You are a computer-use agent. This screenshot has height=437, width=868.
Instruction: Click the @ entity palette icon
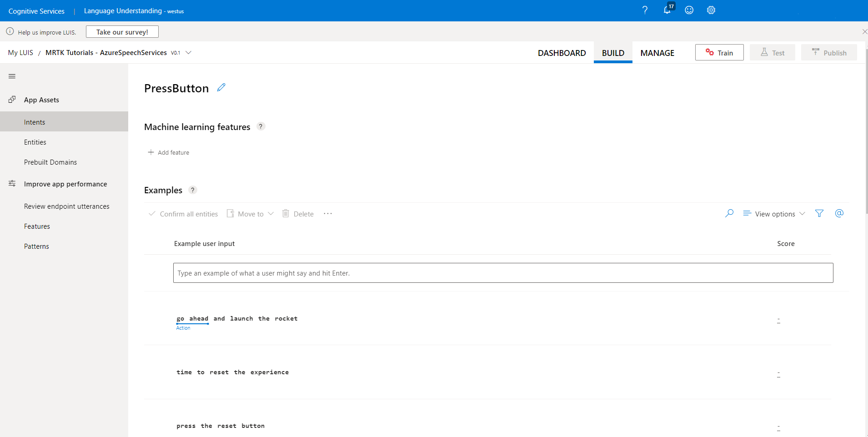tap(839, 213)
